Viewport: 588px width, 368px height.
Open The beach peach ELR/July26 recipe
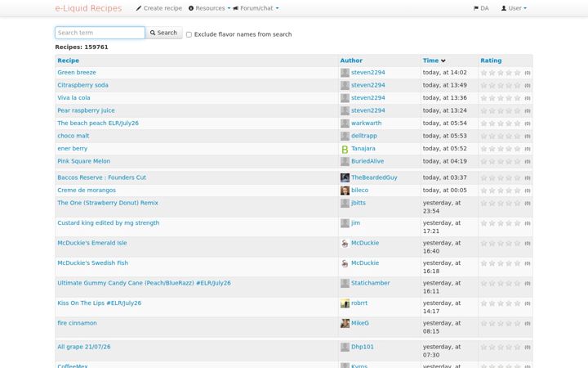coord(98,123)
